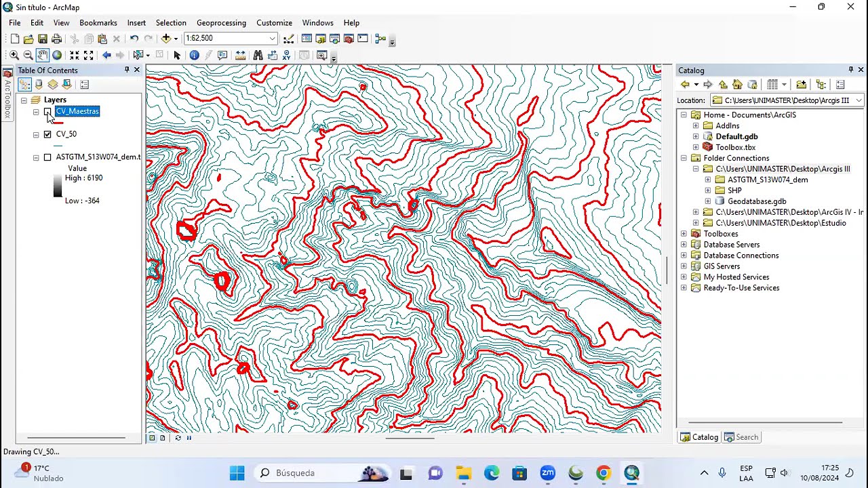Viewport: 868px width, 488px height.
Task: Select the Measure tool
Action: (240, 55)
